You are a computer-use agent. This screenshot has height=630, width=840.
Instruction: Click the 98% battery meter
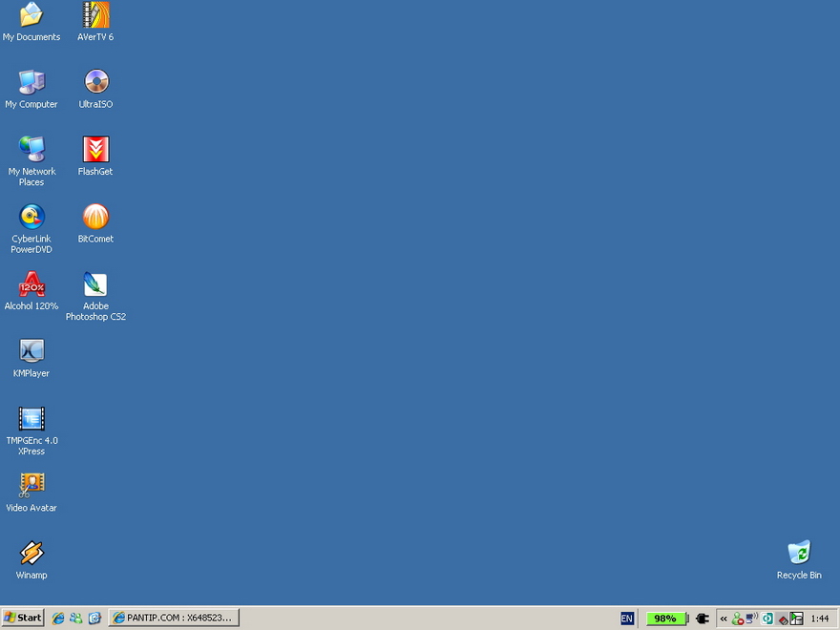pyautogui.click(x=666, y=619)
